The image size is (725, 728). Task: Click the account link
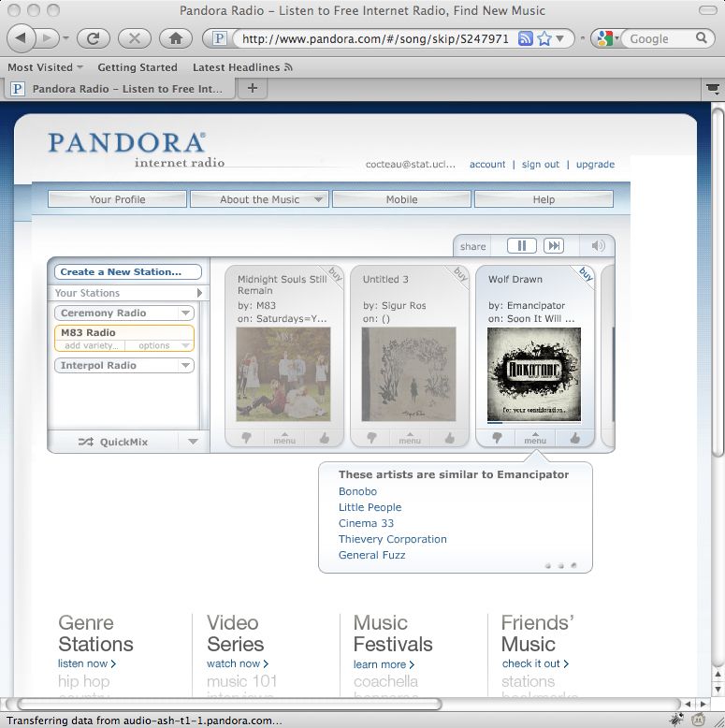[486, 165]
